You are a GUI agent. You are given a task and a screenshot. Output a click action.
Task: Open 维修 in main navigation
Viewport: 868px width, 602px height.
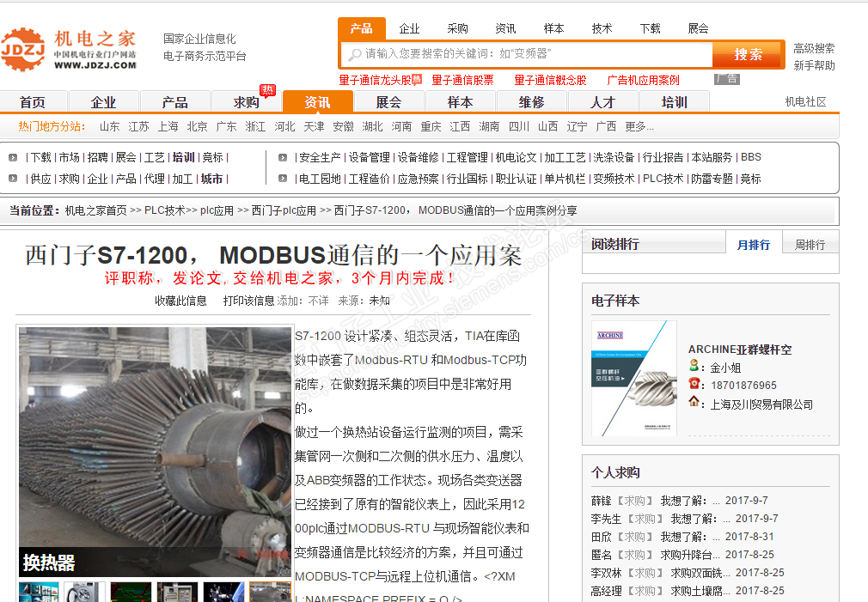point(531,102)
